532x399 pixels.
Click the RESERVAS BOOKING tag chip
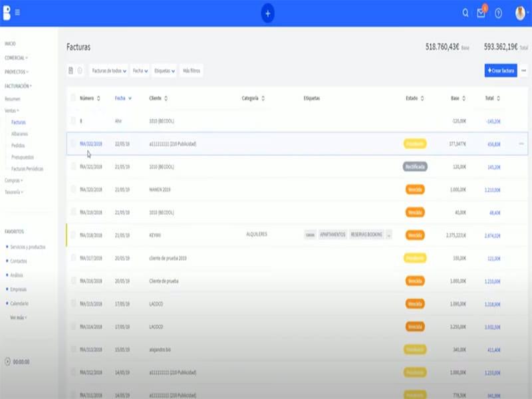coord(366,235)
